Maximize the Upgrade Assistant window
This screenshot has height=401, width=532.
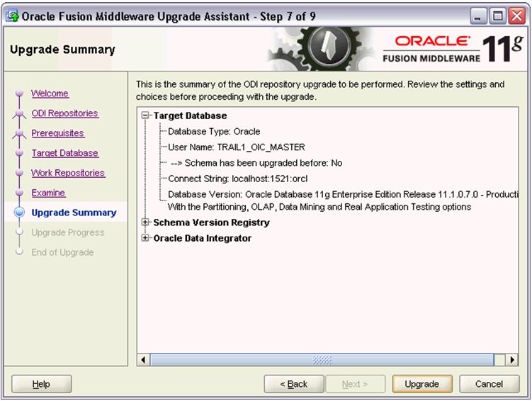[x=497, y=16]
